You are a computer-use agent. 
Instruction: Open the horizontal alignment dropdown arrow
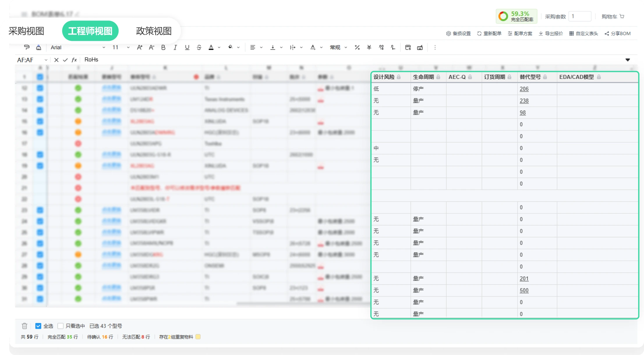point(261,47)
